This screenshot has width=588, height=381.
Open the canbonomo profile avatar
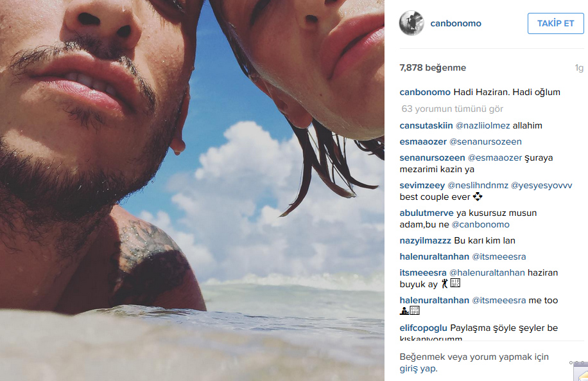(x=411, y=23)
